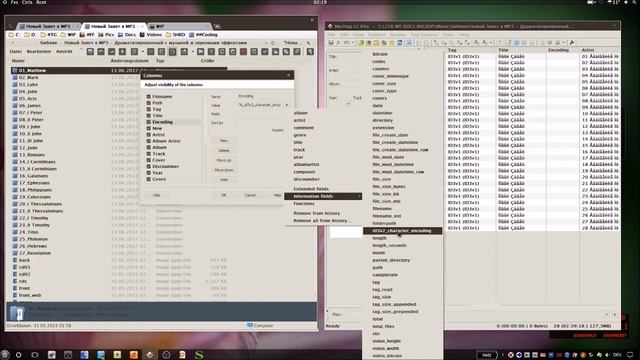Open the ##Coding bookmark
The width and height of the screenshot is (640, 360).
[x=203, y=35]
